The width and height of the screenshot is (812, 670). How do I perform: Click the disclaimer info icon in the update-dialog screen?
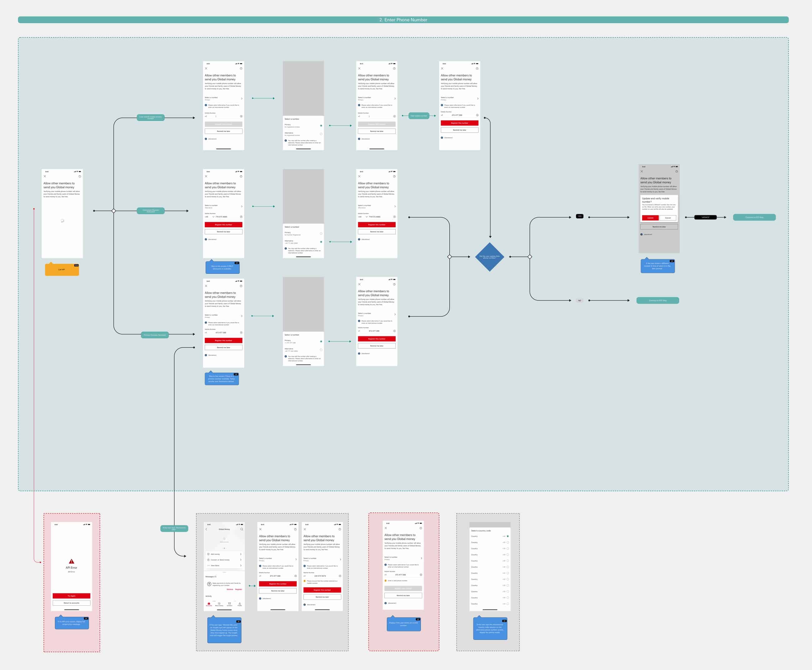[x=642, y=234]
